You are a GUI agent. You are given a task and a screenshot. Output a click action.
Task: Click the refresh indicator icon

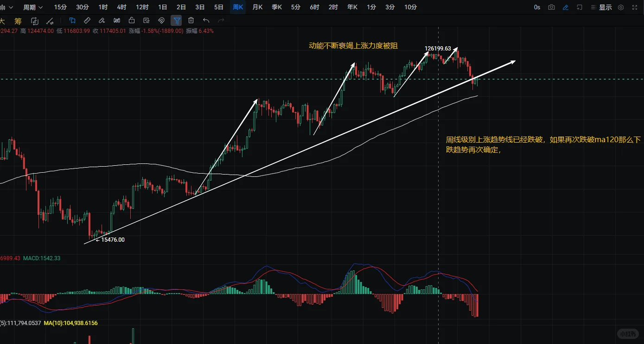pos(34,20)
